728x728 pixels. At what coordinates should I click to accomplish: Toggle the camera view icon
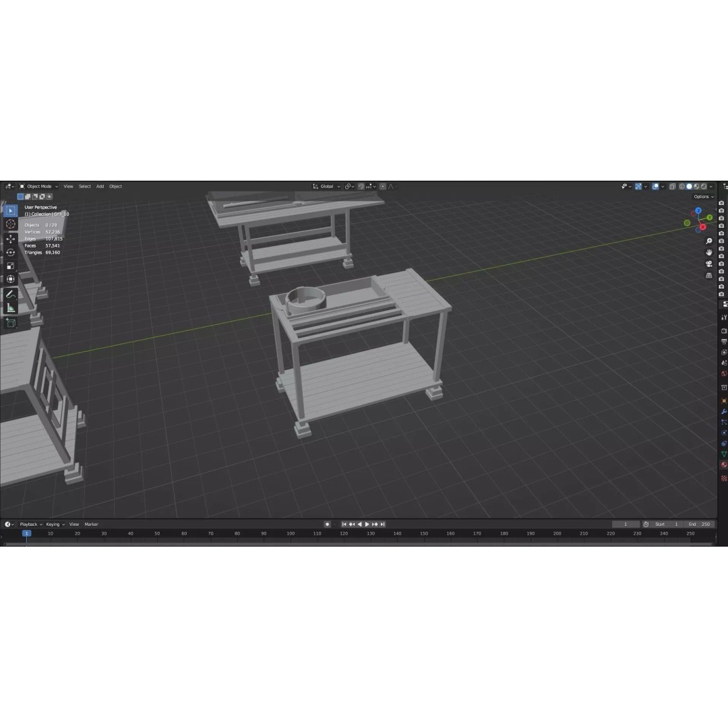click(x=709, y=264)
